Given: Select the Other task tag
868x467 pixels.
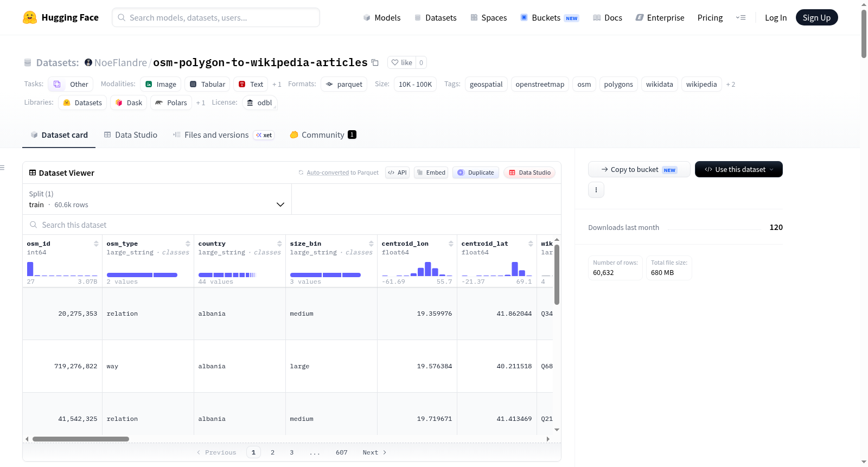Looking at the screenshot, I should [71, 84].
